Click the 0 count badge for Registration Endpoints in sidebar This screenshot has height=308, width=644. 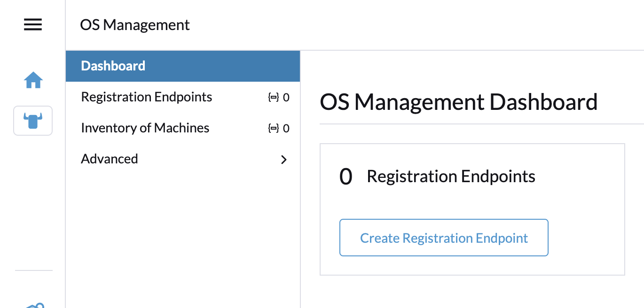click(x=286, y=98)
